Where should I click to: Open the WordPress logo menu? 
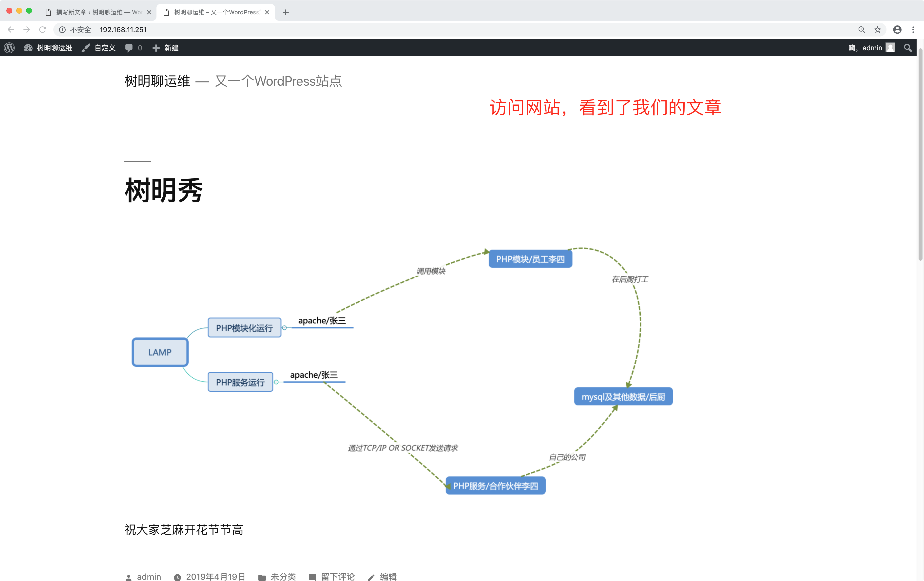9,48
